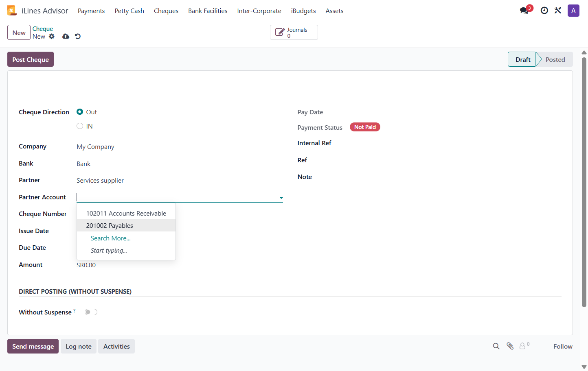Choose 201002 Payables option
The image size is (588, 371).
click(x=126, y=225)
